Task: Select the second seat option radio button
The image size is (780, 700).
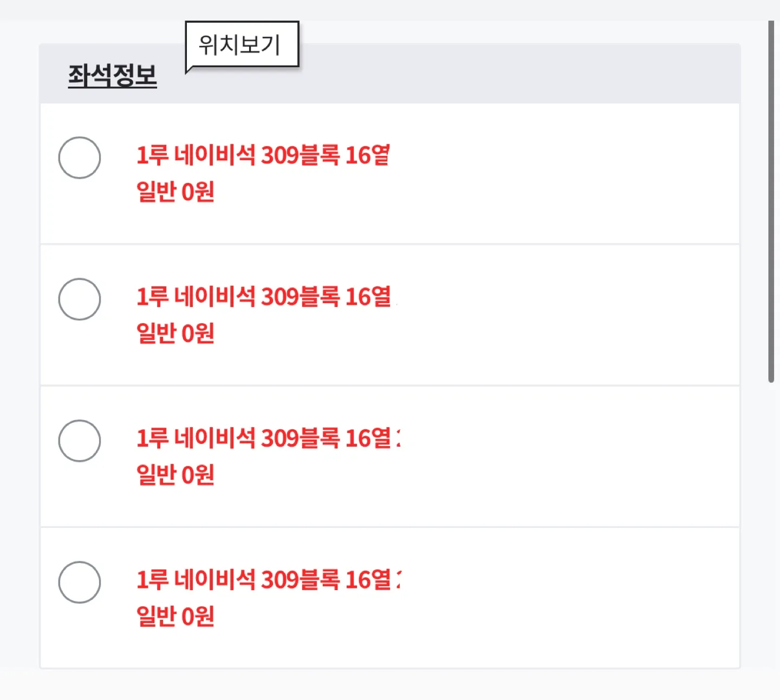Action: point(80,299)
